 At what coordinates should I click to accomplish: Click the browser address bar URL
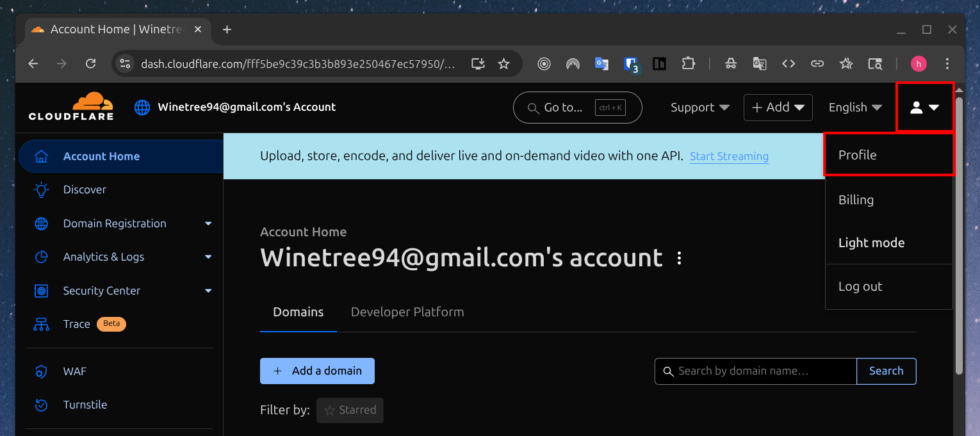[x=298, y=63]
